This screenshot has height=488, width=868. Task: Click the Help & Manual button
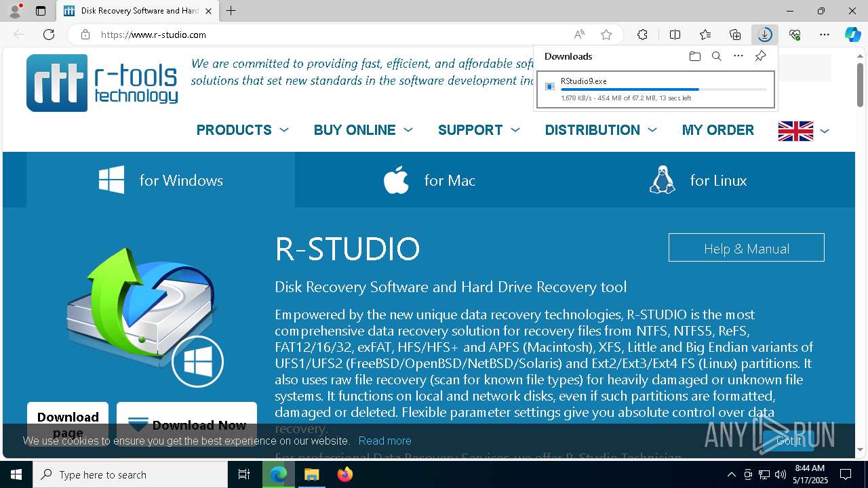(747, 248)
